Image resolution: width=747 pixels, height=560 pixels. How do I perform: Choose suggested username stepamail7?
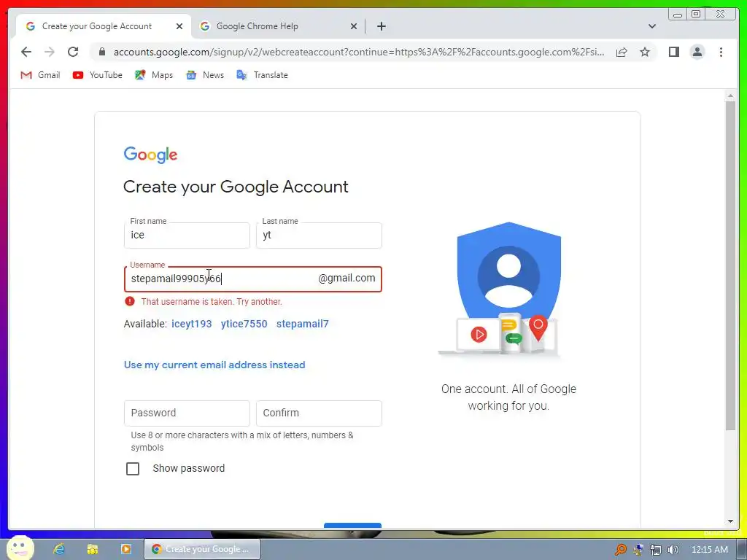click(x=303, y=324)
